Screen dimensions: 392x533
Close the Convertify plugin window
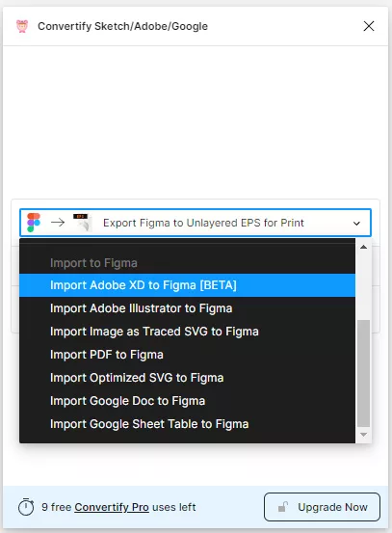pos(369,26)
